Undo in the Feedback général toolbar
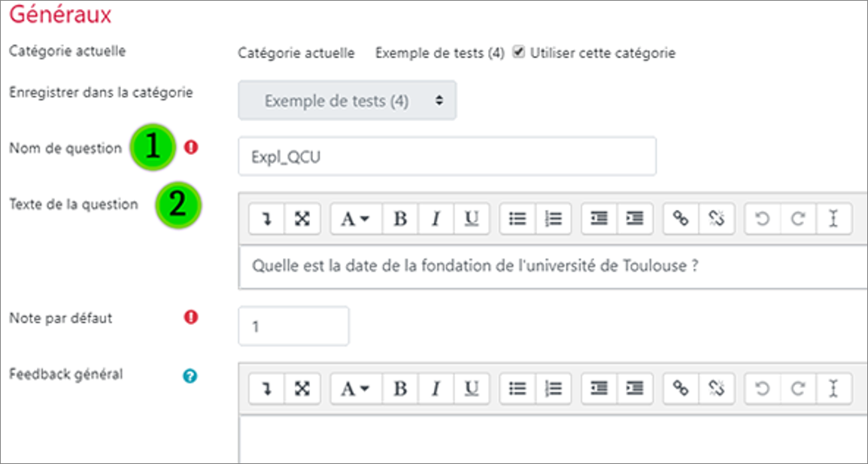 763,390
